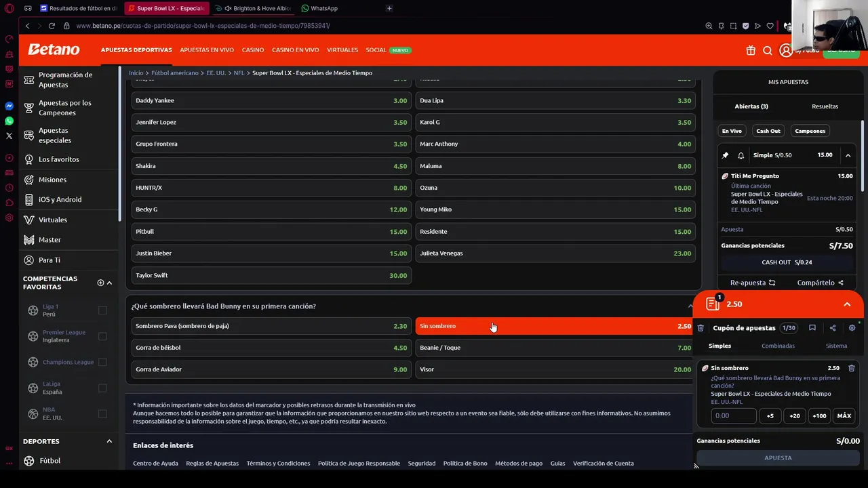
Task: Filter open bets by Campeones
Action: pyautogui.click(x=810, y=131)
